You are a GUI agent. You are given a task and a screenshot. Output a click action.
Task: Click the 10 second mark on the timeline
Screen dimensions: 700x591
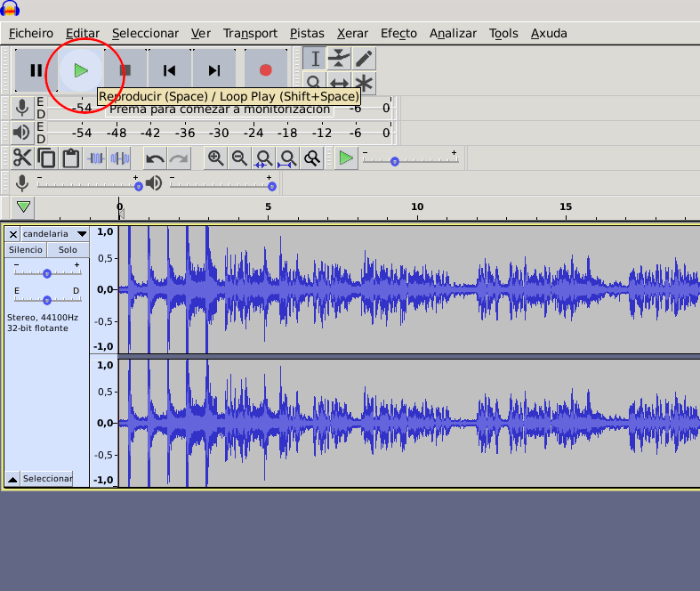(417, 206)
